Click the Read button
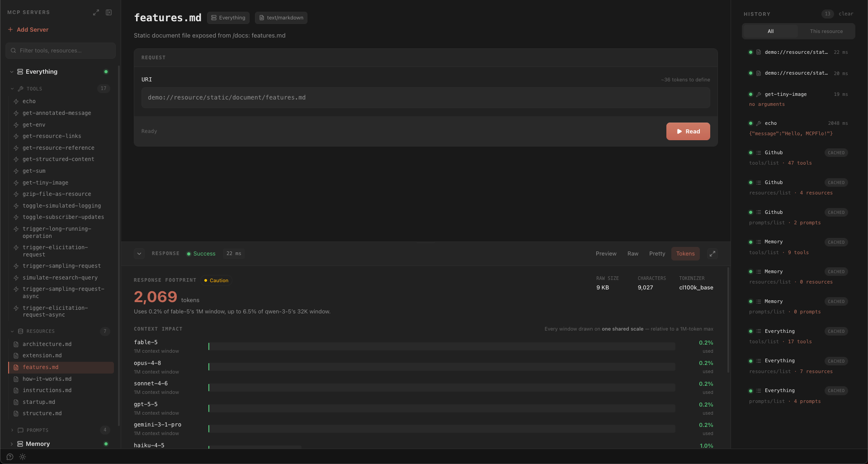Viewport: 868px width, 464px height. (x=688, y=132)
